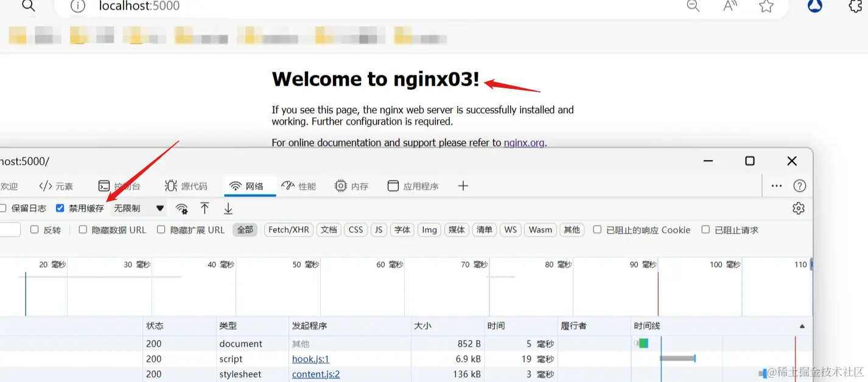Filter requests by Wasm
Image resolution: width=868 pixels, height=382 pixels.
[x=541, y=230]
